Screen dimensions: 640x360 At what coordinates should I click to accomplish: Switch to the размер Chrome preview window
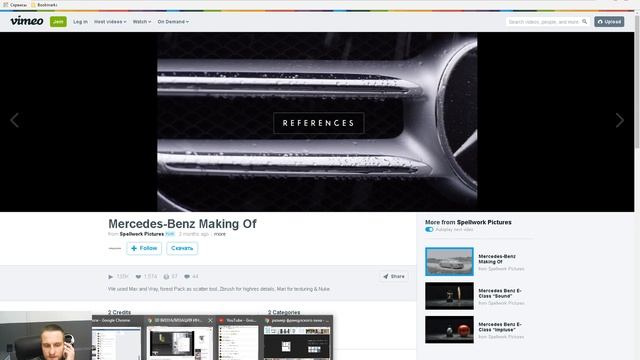point(297,338)
